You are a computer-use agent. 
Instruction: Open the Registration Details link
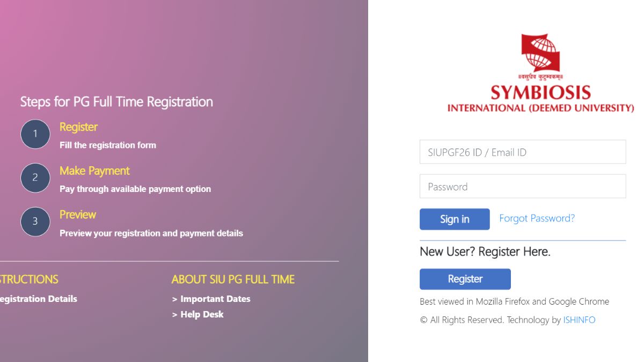(39, 299)
